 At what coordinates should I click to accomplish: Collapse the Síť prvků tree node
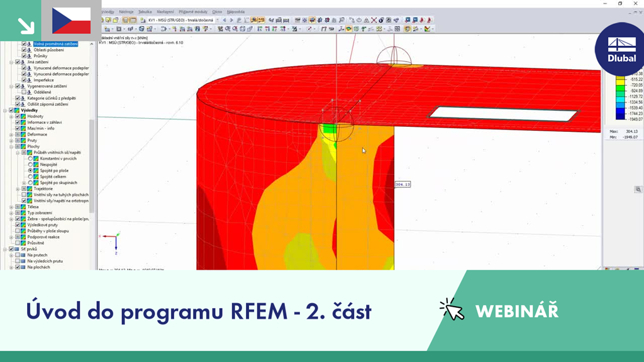tap(5, 249)
